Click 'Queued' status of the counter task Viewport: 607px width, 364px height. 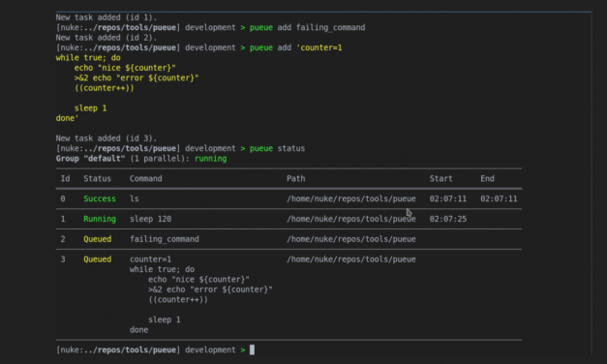(97, 259)
